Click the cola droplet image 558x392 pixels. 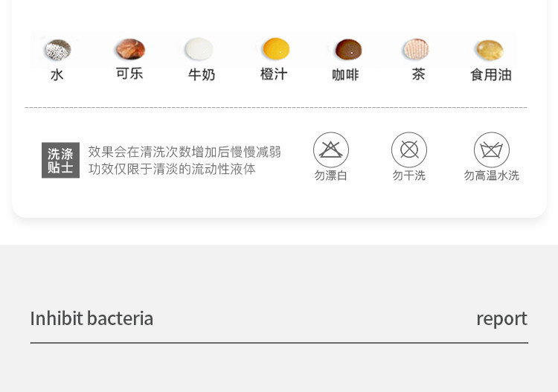[x=129, y=50]
